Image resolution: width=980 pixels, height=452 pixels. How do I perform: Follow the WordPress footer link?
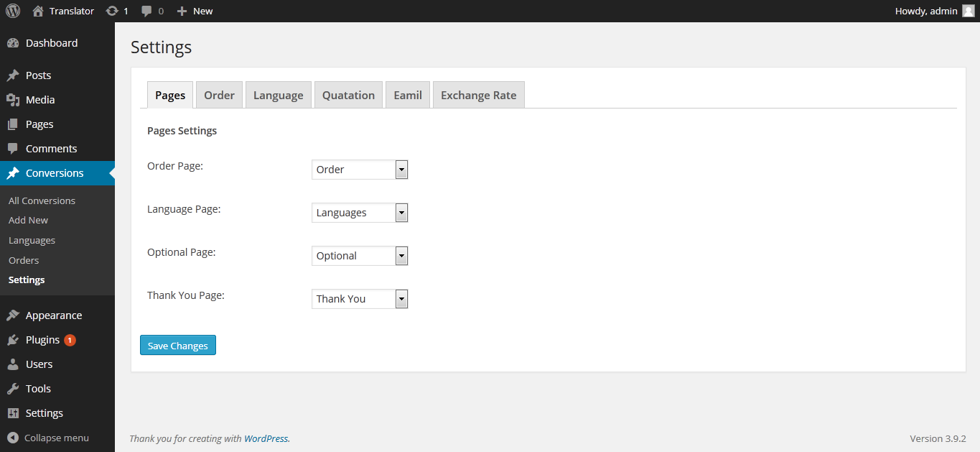266,438
